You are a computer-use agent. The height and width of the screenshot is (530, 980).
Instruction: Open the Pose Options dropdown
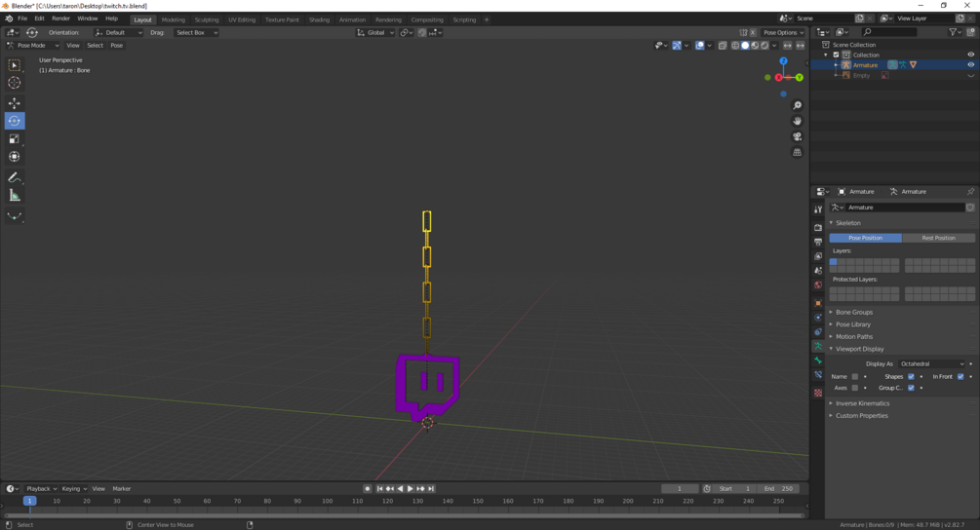[783, 32]
